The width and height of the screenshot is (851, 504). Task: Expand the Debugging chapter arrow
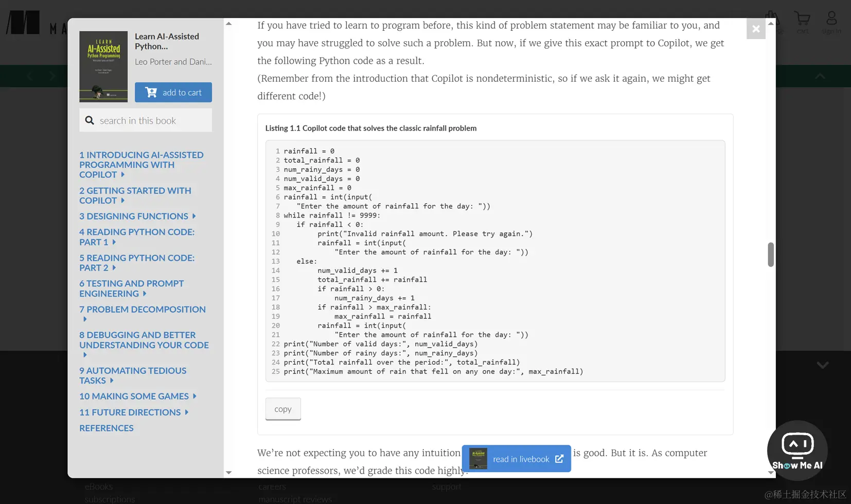(85, 355)
